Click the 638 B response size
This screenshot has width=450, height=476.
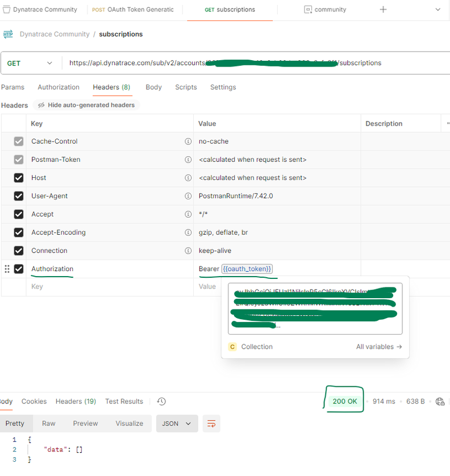[415, 402]
